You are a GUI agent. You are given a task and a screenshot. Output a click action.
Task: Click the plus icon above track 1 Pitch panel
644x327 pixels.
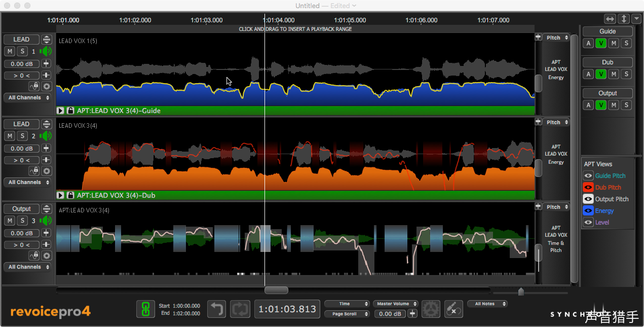538,38
